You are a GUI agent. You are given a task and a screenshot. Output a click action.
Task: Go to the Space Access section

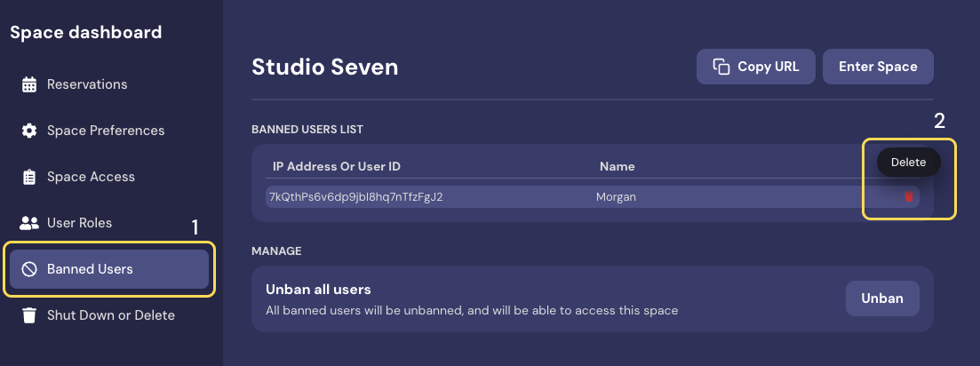[91, 177]
